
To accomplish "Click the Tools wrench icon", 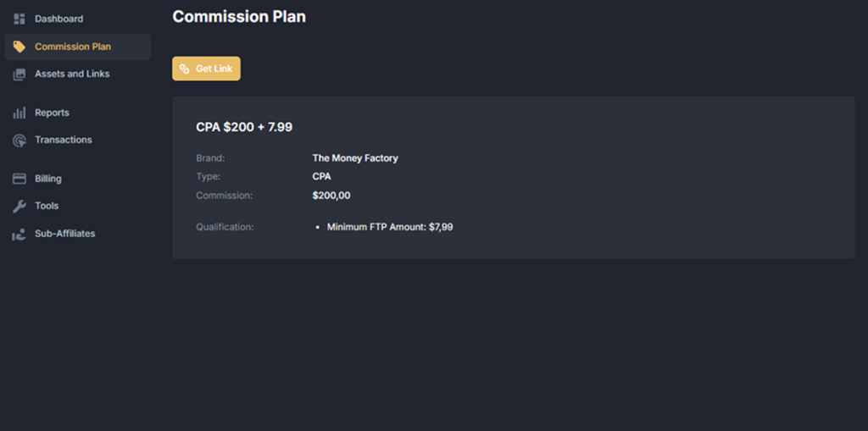I will coord(19,207).
